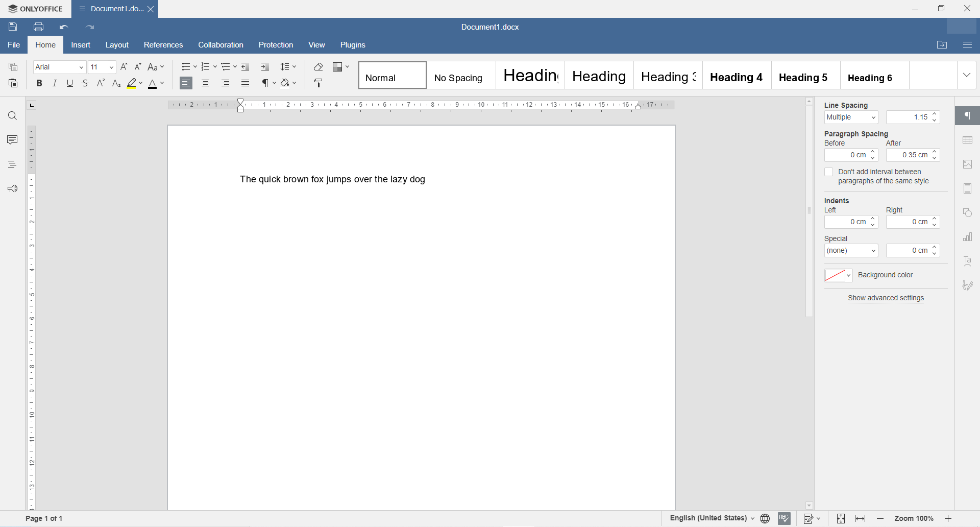Apply superscript formatting

point(101,83)
